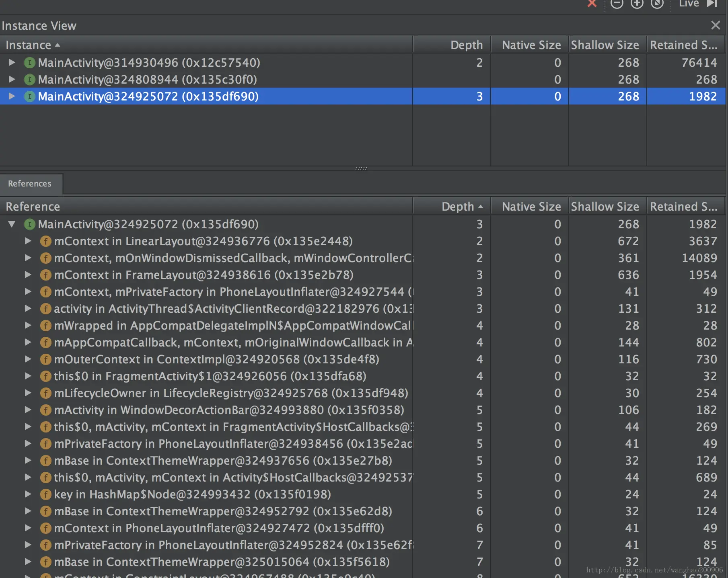Collapse MainActivity@324925072 in References tree
This screenshot has width=728, height=578.
point(12,224)
